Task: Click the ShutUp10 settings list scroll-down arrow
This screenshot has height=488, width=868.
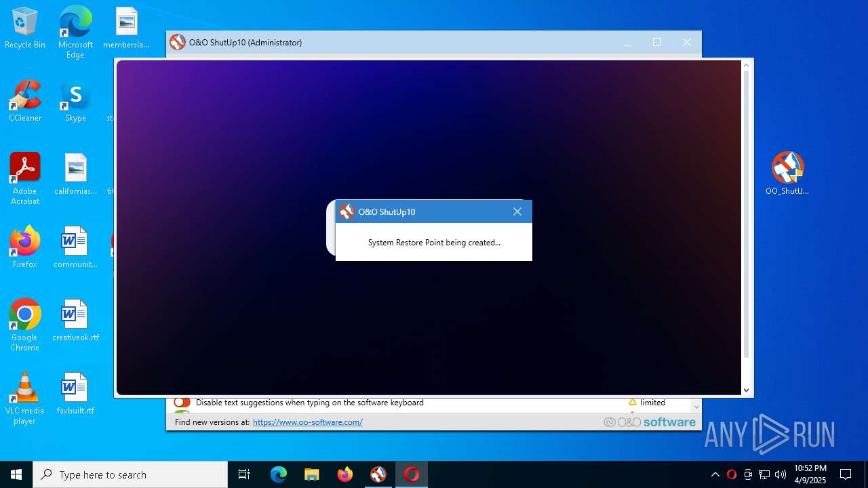Action: (696, 407)
